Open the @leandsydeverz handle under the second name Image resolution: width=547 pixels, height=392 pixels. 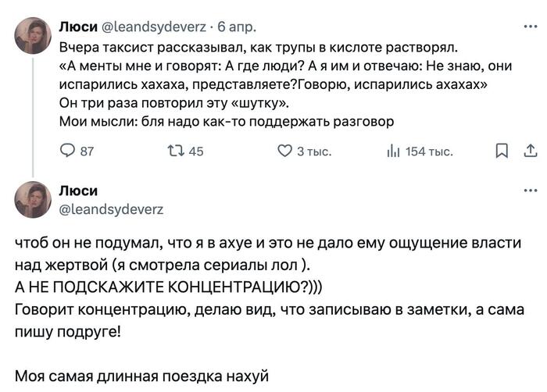(x=111, y=208)
